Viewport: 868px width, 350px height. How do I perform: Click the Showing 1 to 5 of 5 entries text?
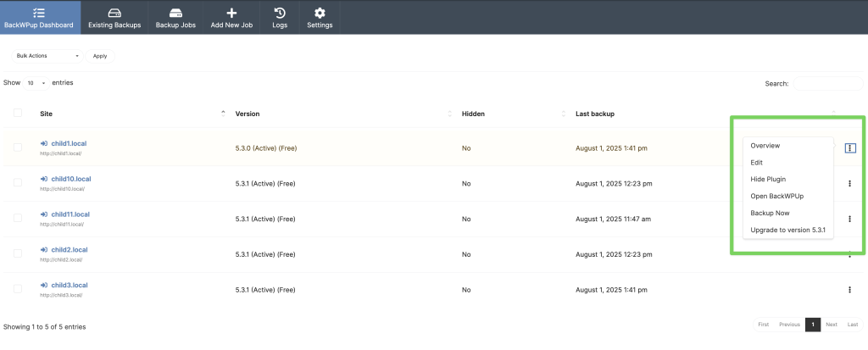pos(44,327)
